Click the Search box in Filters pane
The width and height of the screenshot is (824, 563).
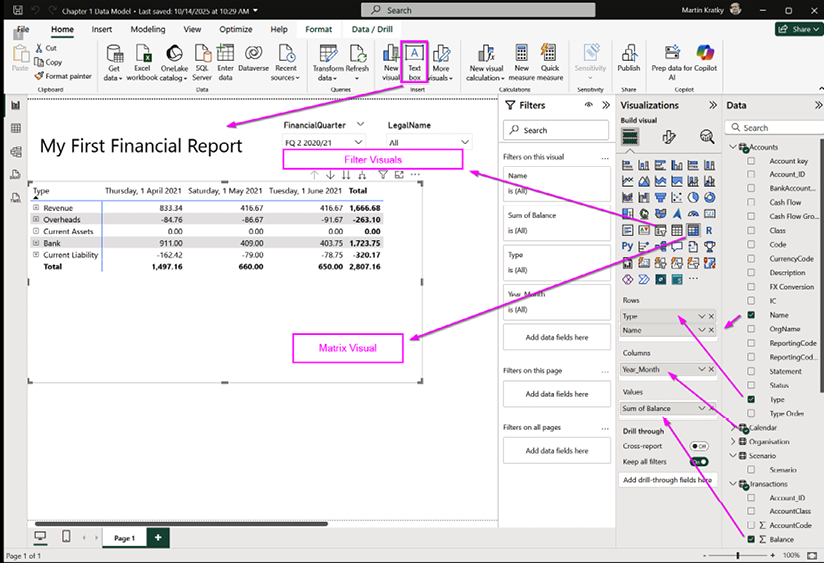click(556, 130)
